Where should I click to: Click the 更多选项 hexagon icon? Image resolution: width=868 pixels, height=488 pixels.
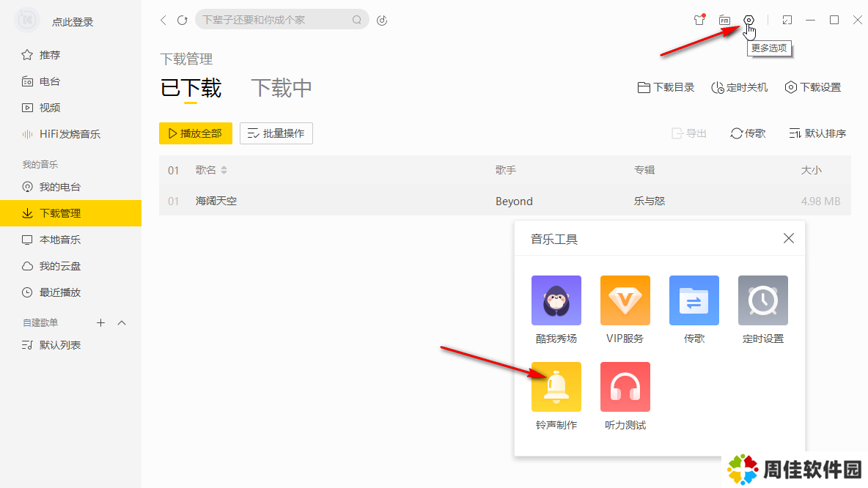749,21
